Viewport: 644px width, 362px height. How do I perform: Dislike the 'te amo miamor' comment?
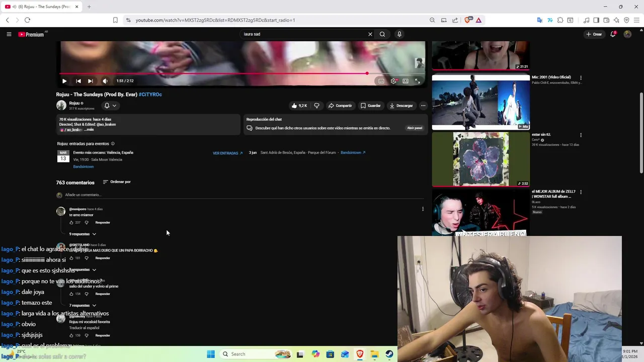click(x=87, y=223)
